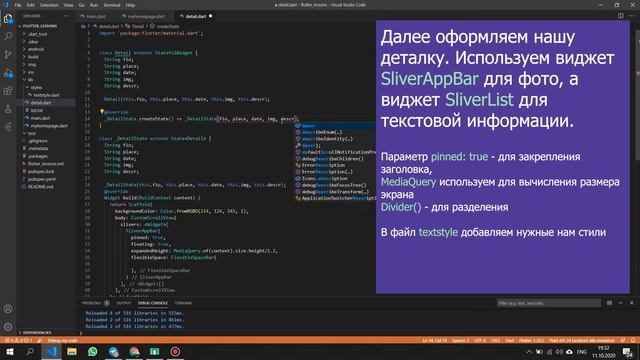The image size is (640, 360).
Task: Switch to the Terminal panel tab
Action: click(x=183, y=303)
